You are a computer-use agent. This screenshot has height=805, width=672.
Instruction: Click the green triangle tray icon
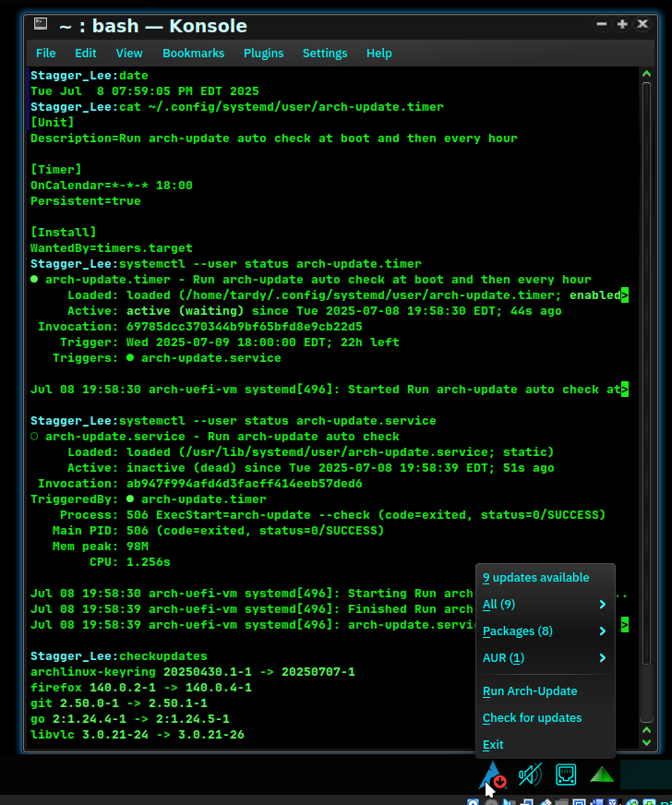602,775
